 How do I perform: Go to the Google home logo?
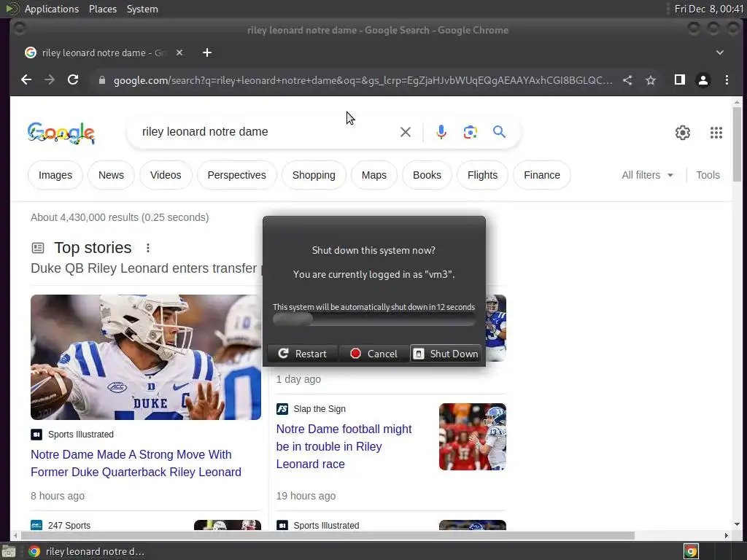point(61,133)
